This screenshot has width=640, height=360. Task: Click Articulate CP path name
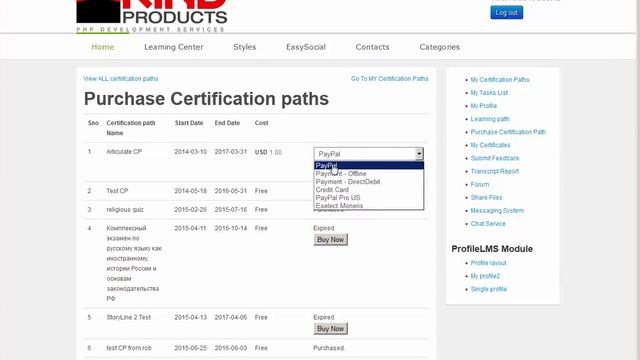click(124, 151)
